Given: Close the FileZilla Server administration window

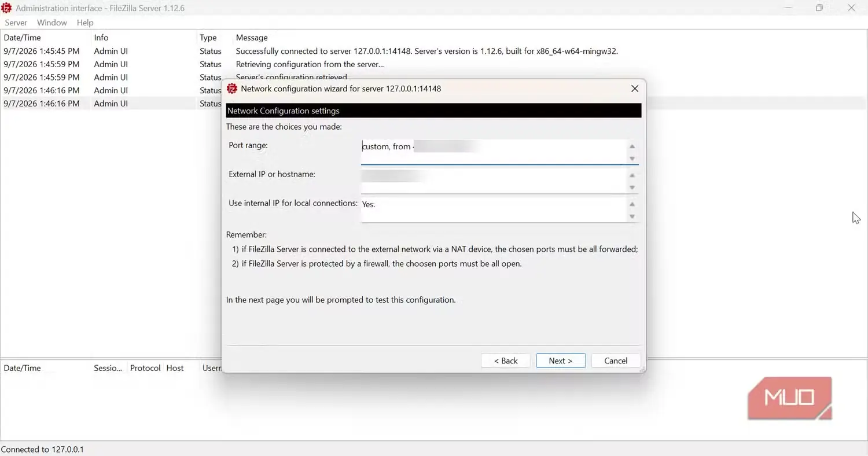Looking at the screenshot, I should click(x=851, y=8).
